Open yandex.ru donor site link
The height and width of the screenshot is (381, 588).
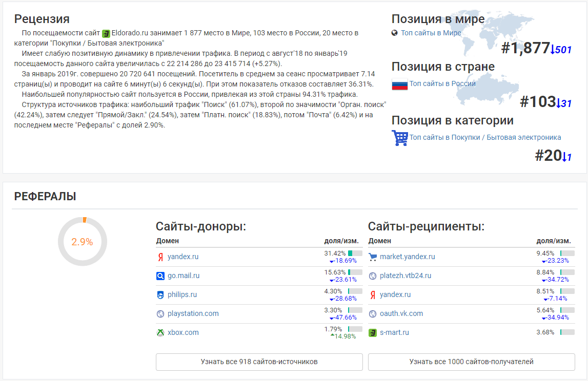tap(183, 257)
